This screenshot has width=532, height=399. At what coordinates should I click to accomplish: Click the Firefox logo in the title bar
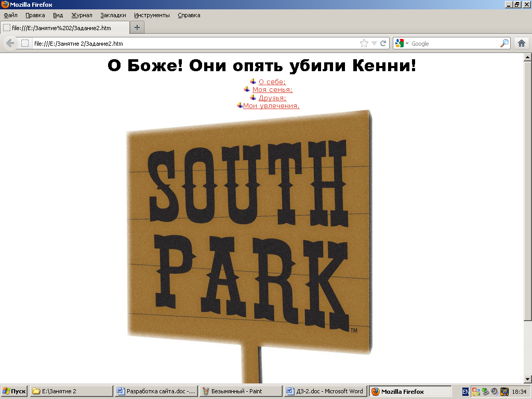(5, 4)
